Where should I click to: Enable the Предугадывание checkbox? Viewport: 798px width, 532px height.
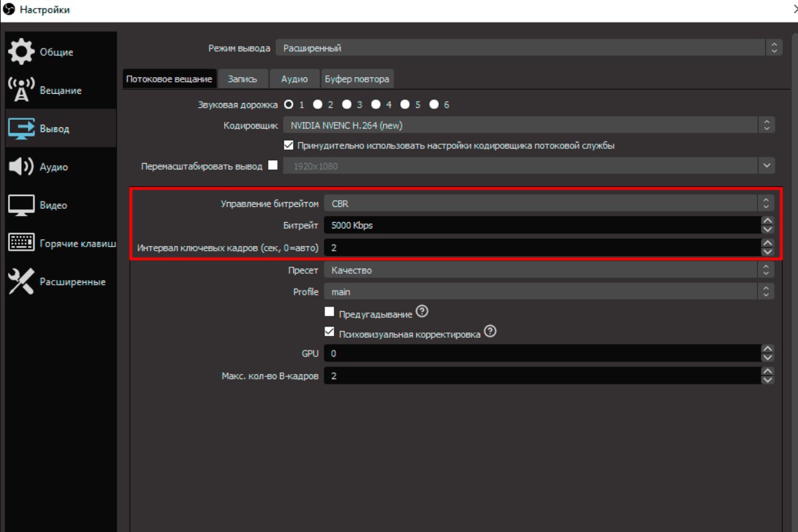(x=329, y=312)
